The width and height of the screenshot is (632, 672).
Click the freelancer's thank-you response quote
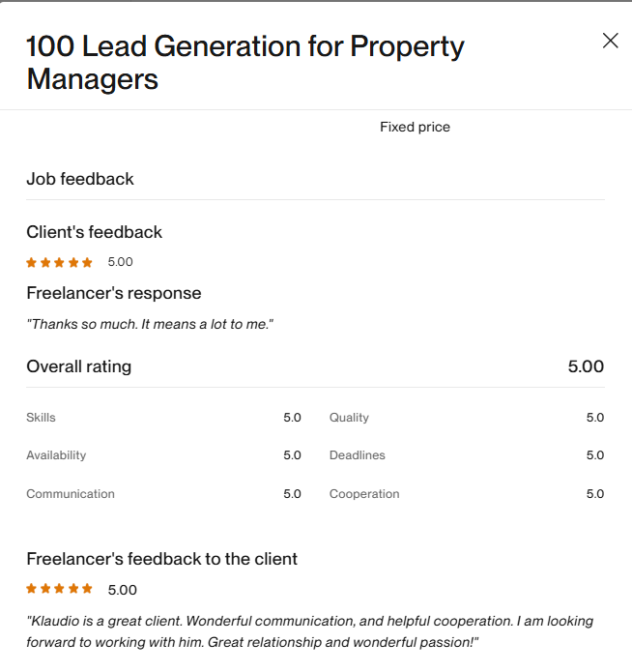pyautogui.click(x=150, y=324)
